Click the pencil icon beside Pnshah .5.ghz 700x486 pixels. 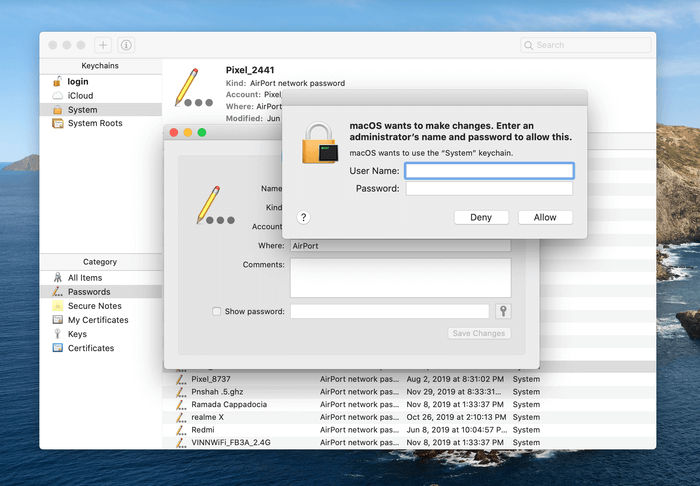(180, 392)
